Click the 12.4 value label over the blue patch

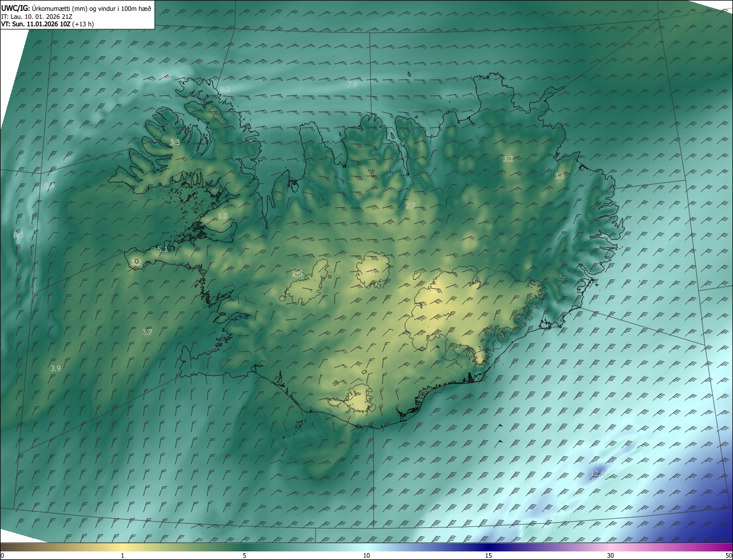coord(598,474)
